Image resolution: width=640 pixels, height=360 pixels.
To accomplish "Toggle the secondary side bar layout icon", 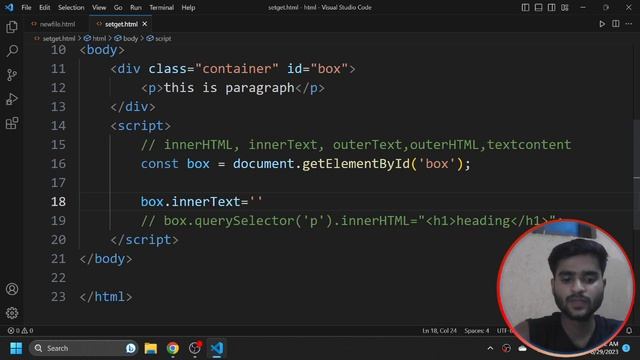I will [x=551, y=7].
